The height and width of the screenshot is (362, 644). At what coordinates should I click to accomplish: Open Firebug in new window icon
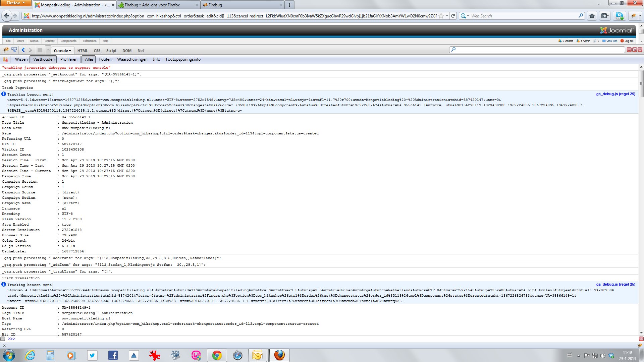point(635,50)
